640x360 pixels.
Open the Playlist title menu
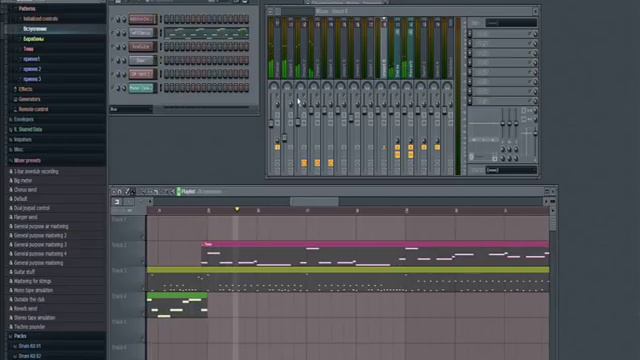(188, 191)
